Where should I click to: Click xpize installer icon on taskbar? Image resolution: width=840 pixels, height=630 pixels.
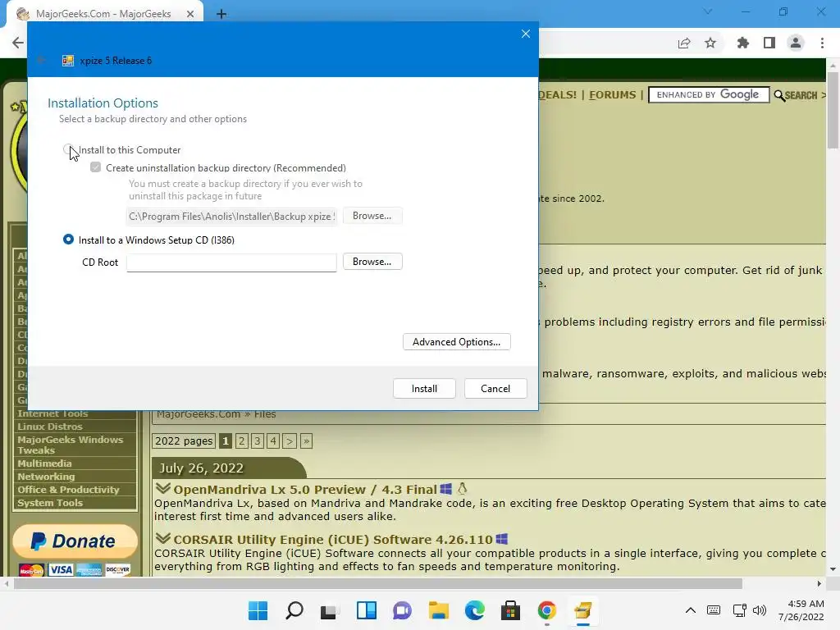click(582, 610)
